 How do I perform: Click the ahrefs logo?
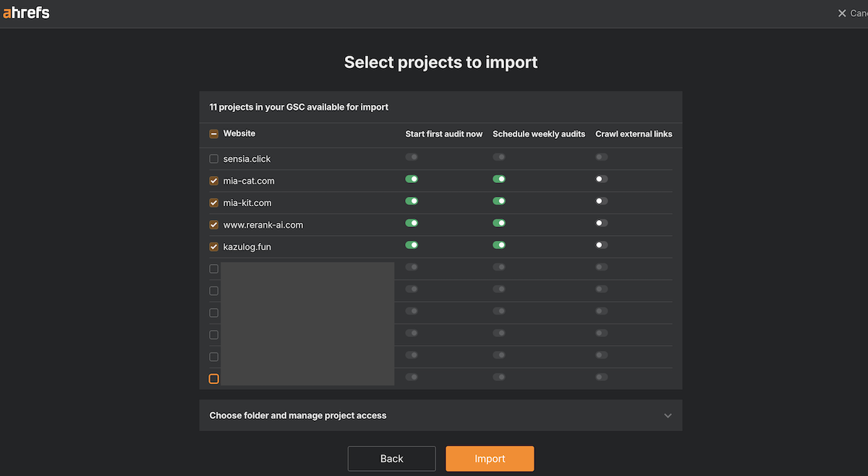[x=26, y=12]
